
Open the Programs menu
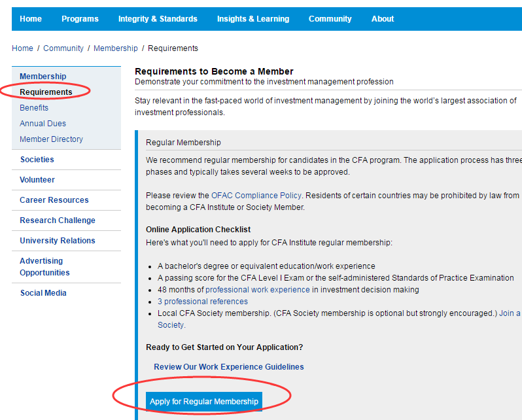[x=80, y=19]
